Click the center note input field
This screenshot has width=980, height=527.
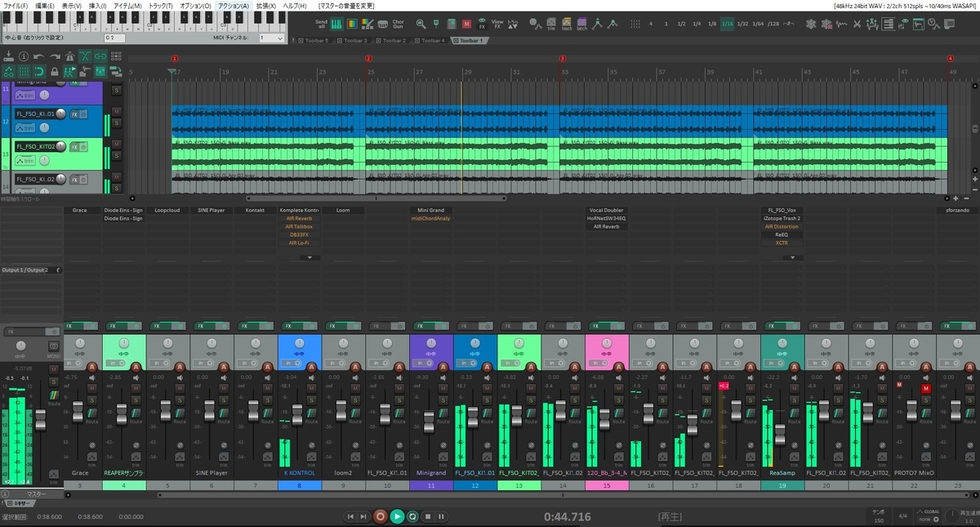pos(114,38)
